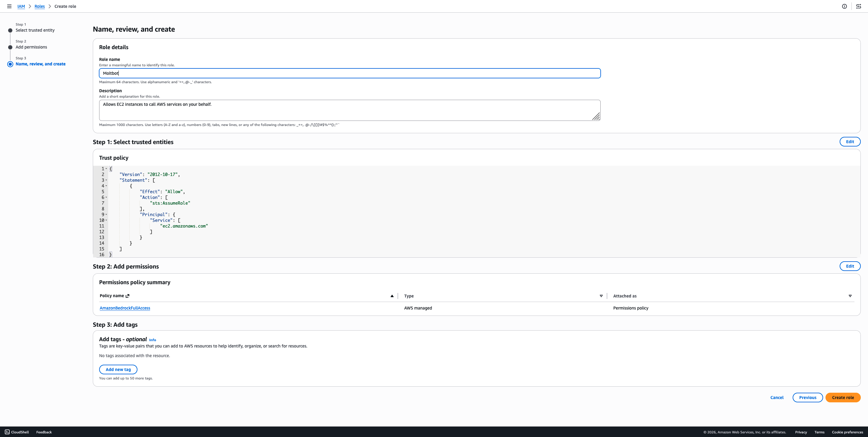Click the description textarea resize handle

pos(596,117)
